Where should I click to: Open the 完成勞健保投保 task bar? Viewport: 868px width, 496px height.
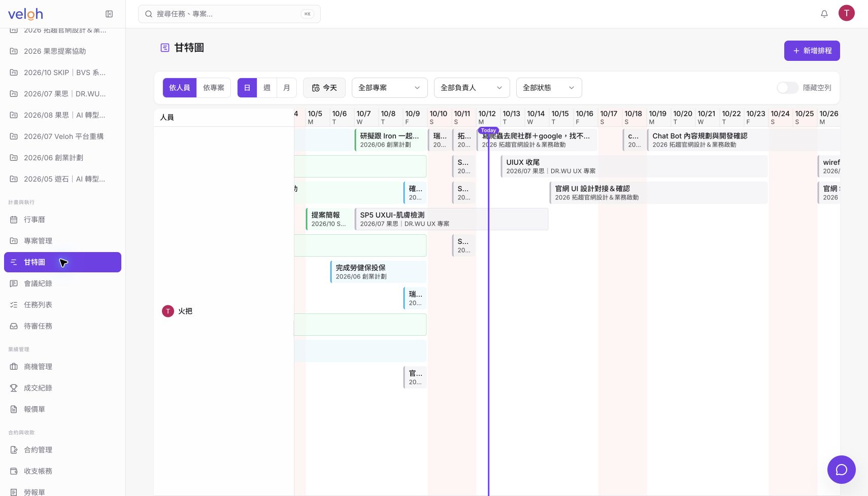[378, 272]
